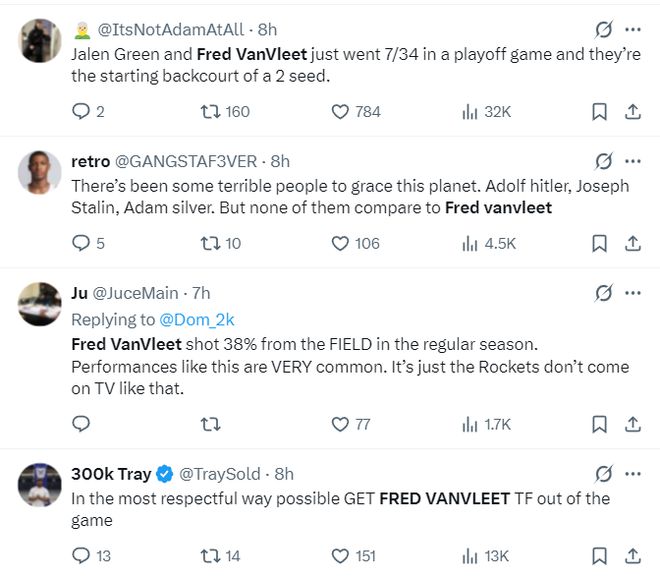Share the ItsNotAdamAtAll tweet
This screenshot has width=660, height=580.
pyautogui.click(x=632, y=112)
